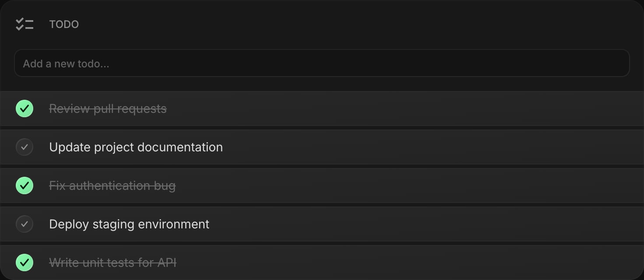Select empty area of 'Deploy staging environment' row
The image size is (644, 280).
pos(424,224)
